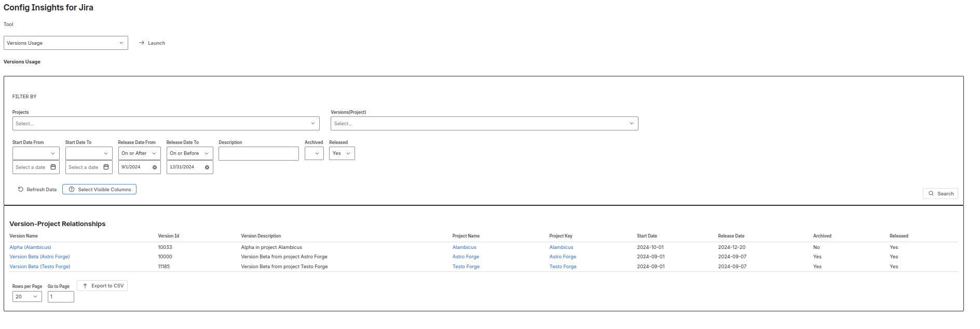The height and width of the screenshot is (329, 980).
Task: Click the Project Key column header
Action: (x=561, y=236)
